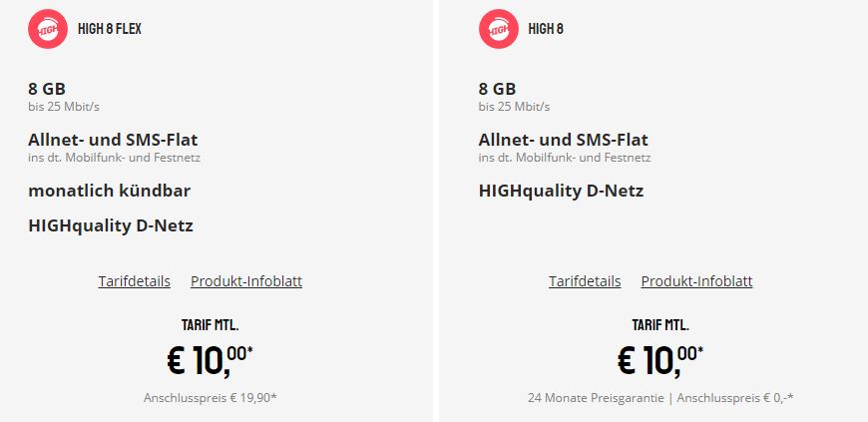Click Allnet- und SMS-Flat in the right-hand HIGH 8 card
868x422 pixels.
tap(564, 140)
